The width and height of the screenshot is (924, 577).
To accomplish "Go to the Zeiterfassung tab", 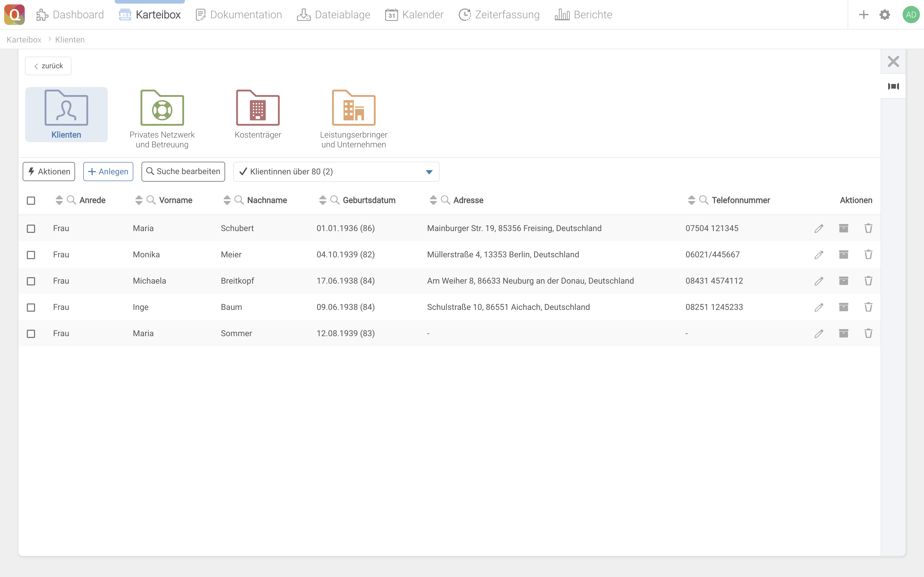I will pos(499,15).
